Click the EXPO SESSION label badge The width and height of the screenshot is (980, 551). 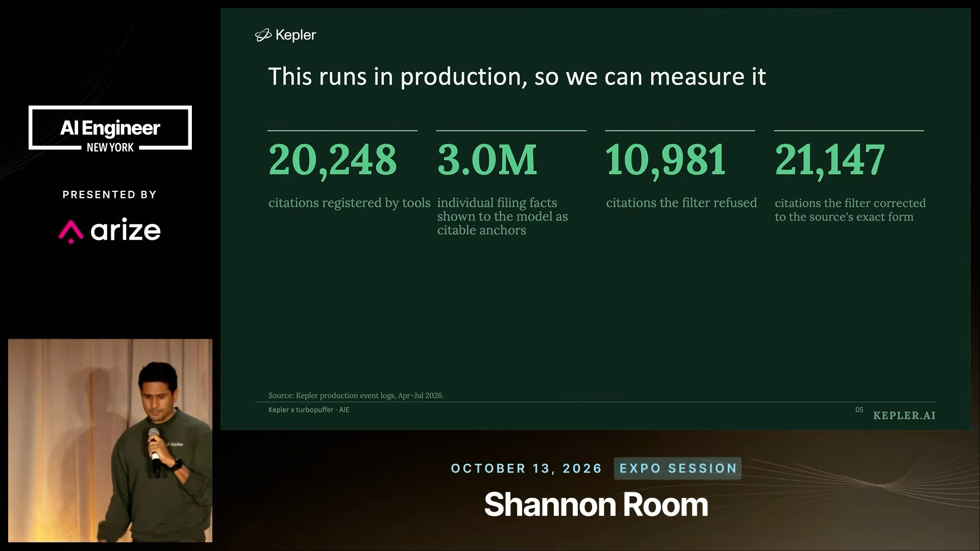678,468
